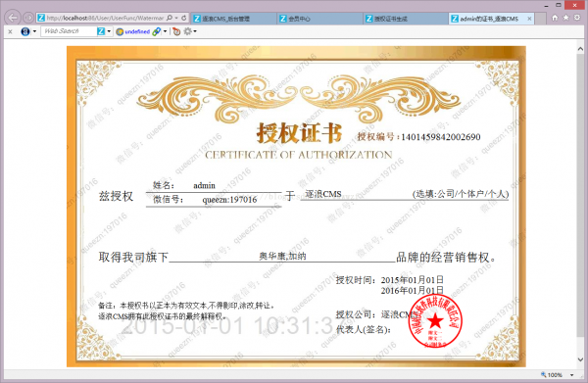Click the chain link toolbar icon
The image size is (588, 383).
(x=157, y=31)
